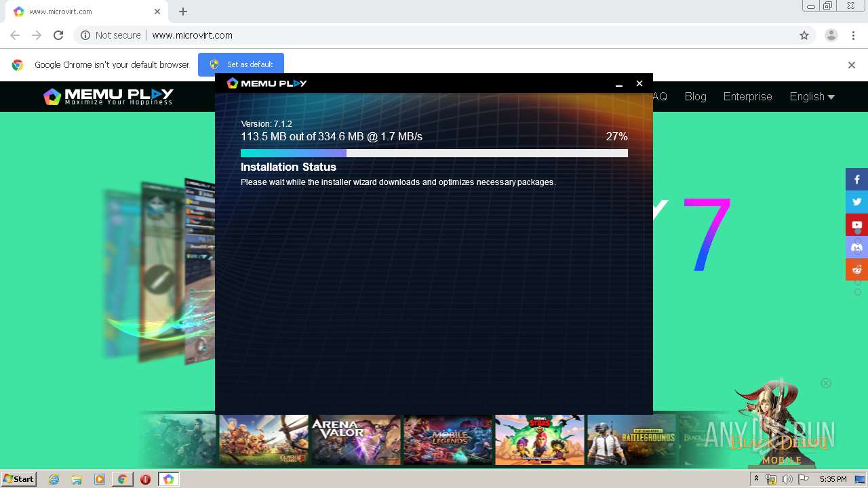
Task: Click the download progress bar
Action: pos(434,153)
